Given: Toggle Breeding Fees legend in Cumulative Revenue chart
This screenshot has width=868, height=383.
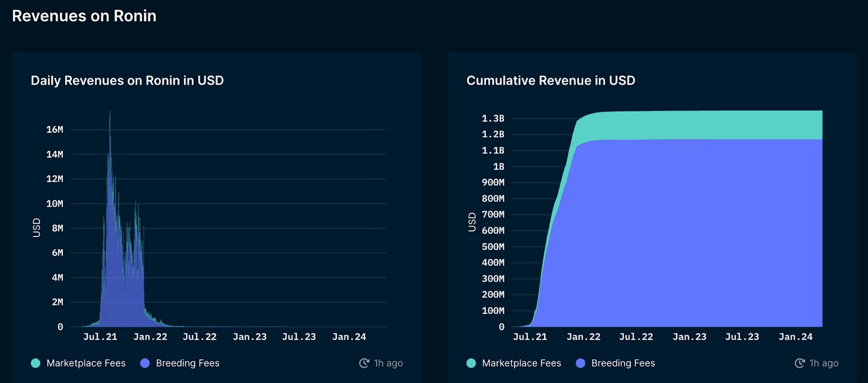Looking at the screenshot, I should pos(615,363).
